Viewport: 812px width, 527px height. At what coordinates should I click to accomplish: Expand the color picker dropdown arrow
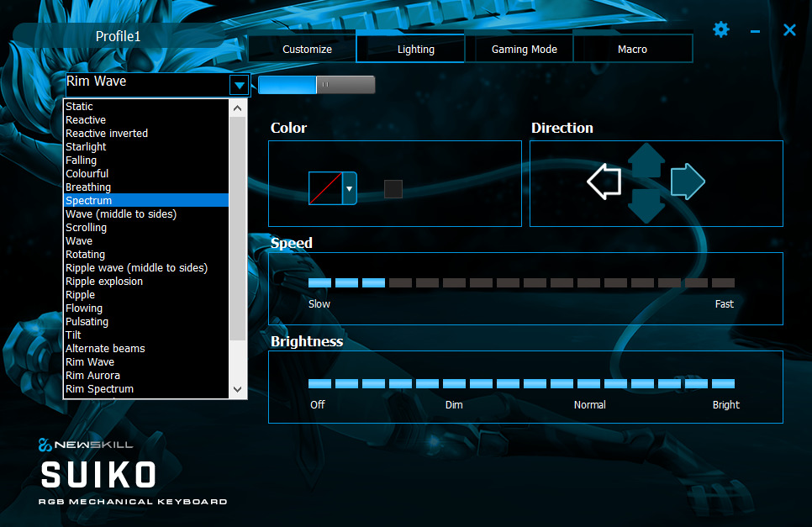349,189
